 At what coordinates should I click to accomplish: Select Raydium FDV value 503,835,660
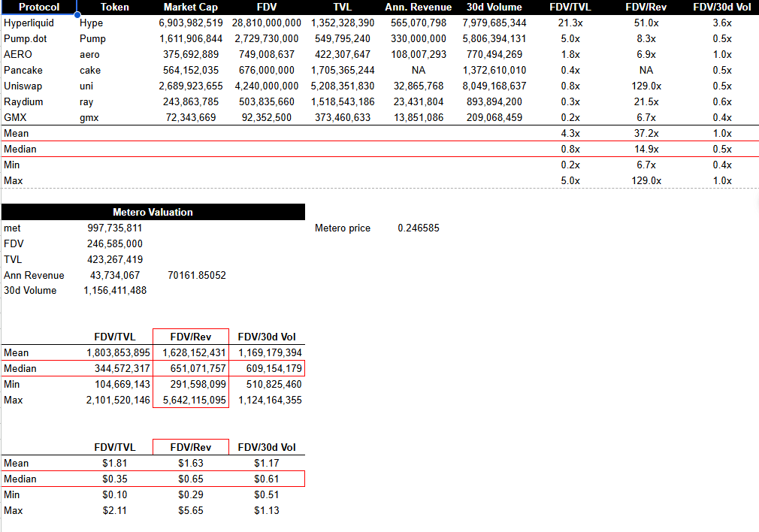pos(267,101)
